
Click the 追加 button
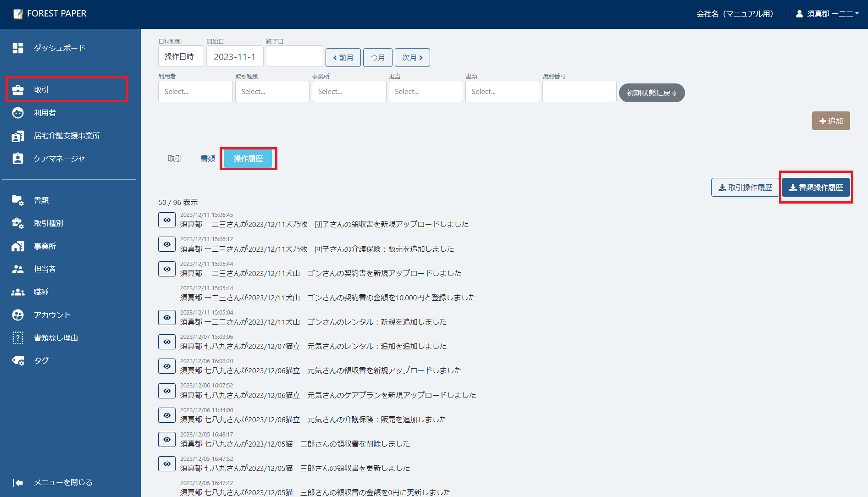(x=831, y=121)
